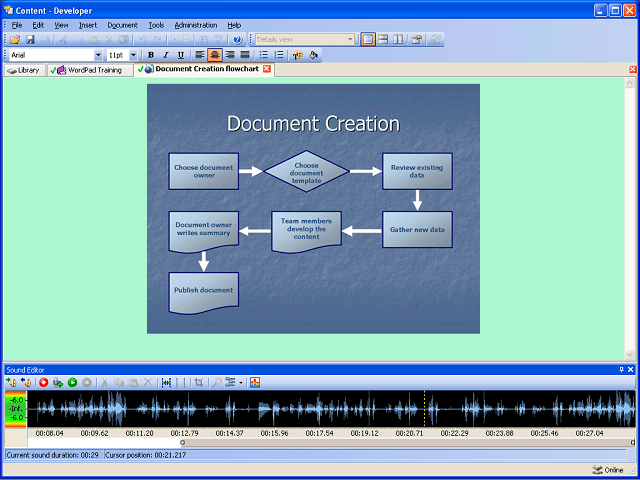Expand the dropdown arrow beside sound options icon
This screenshot has width=640, height=480.
coord(241,383)
